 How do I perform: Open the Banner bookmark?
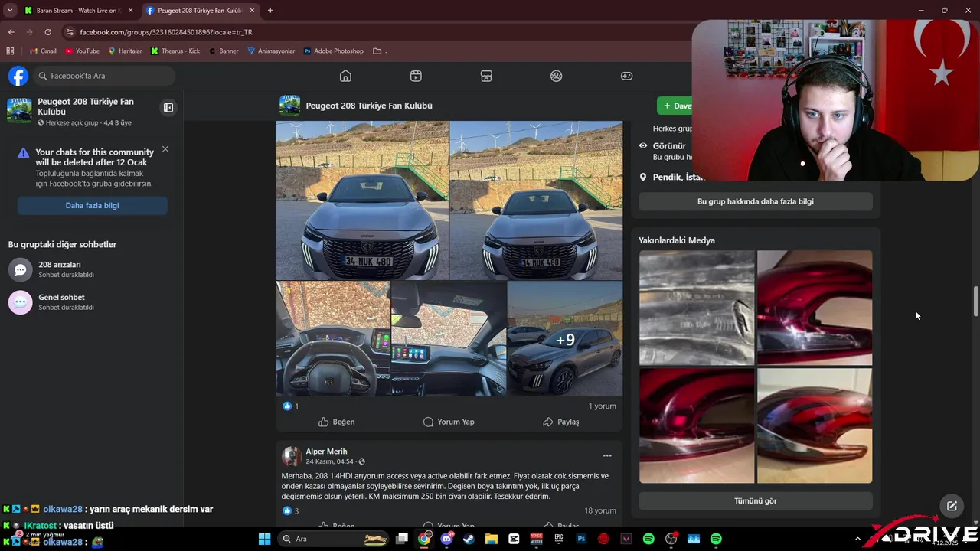(224, 51)
